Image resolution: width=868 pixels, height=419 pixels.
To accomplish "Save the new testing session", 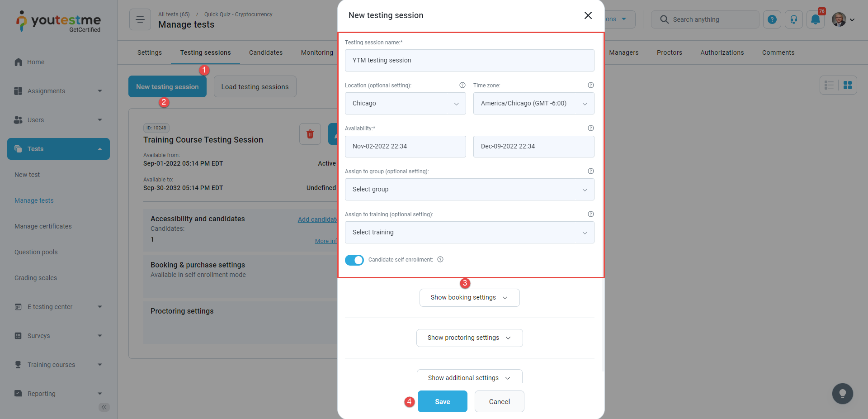I will click(x=442, y=402).
